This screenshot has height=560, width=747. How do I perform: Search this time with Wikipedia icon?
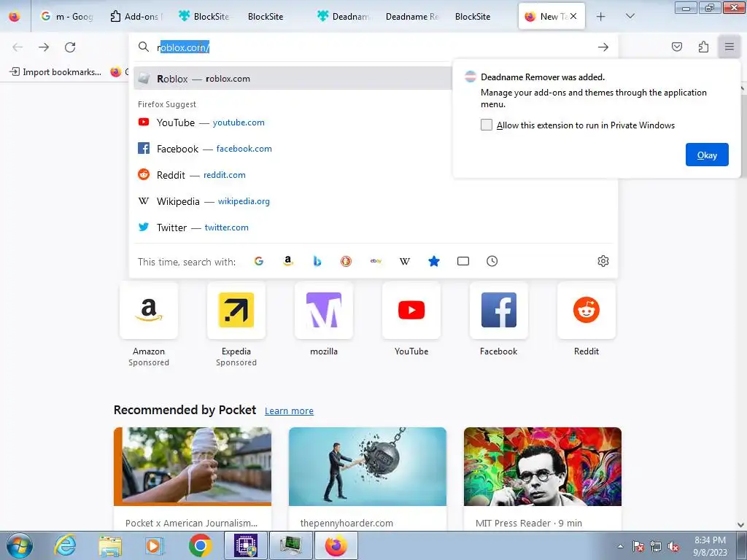(405, 261)
